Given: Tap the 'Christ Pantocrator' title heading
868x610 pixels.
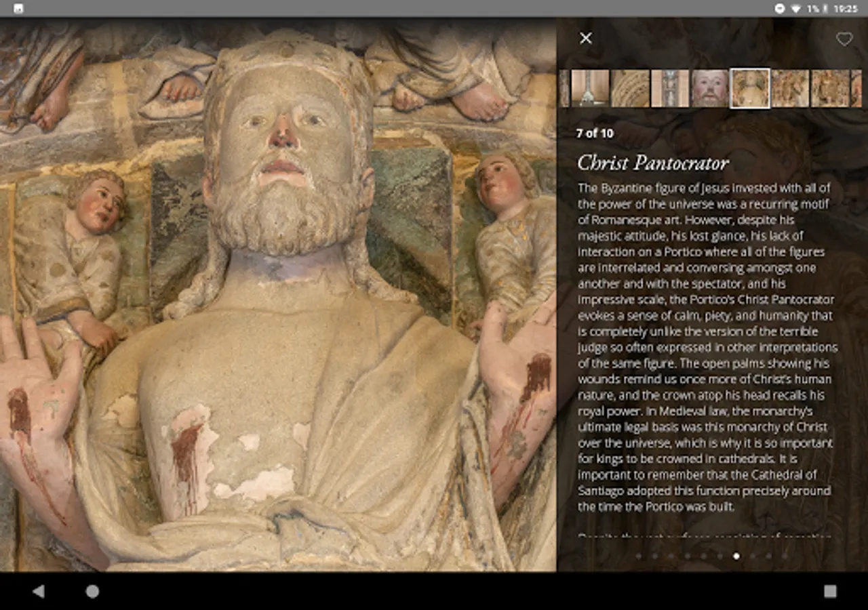Looking at the screenshot, I should (653, 163).
